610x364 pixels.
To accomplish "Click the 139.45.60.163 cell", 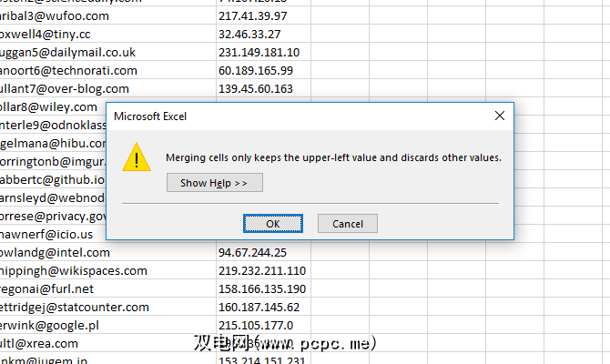I will click(256, 88).
